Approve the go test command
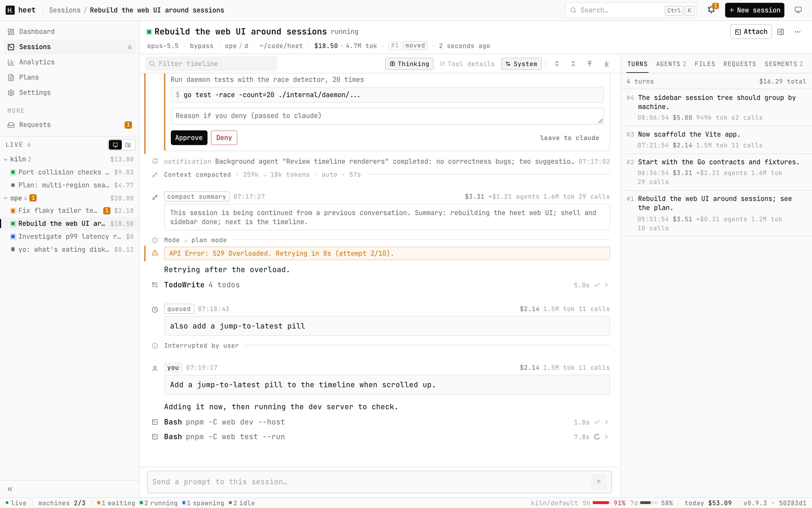Screen dimensions: 812x508 [x=189, y=138]
